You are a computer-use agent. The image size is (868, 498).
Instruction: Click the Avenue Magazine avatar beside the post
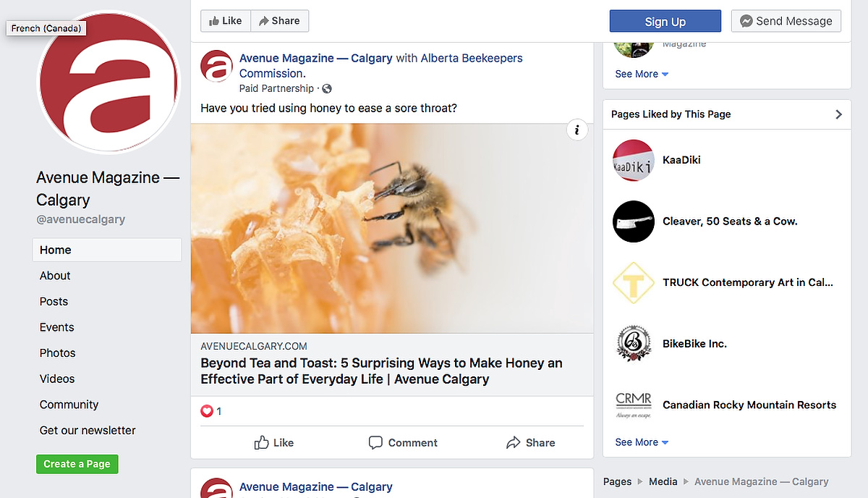pos(216,66)
